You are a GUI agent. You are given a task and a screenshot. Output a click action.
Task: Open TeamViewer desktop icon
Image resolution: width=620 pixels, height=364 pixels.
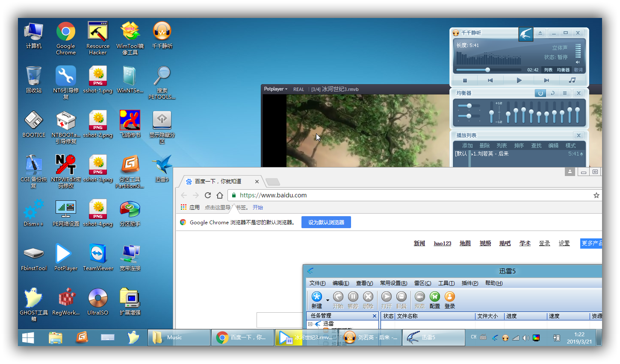pyautogui.click(x=98, y=257)
